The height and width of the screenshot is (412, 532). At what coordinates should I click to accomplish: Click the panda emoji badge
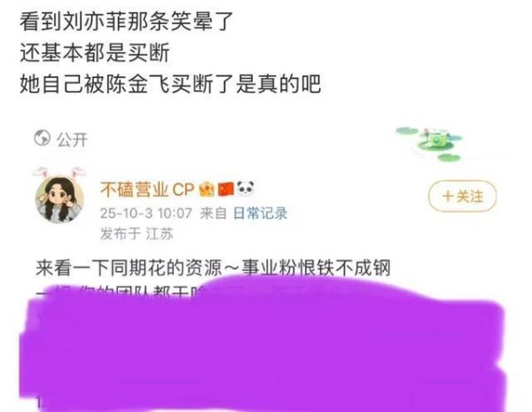[x=246, y=189]
